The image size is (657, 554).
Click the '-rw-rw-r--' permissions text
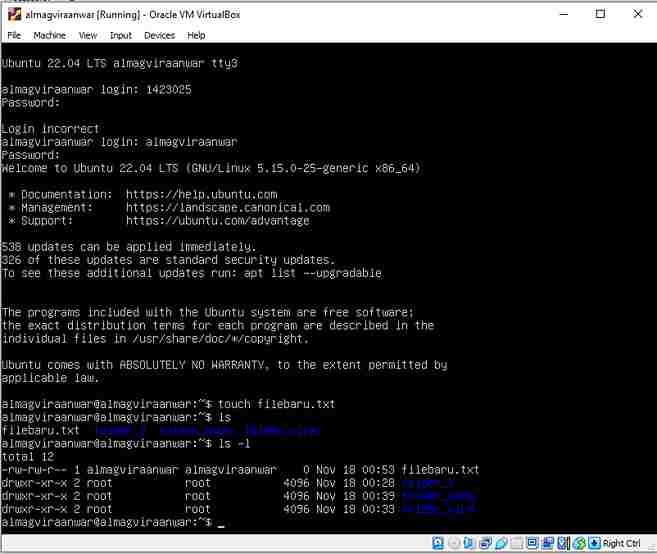pos(34,470)
